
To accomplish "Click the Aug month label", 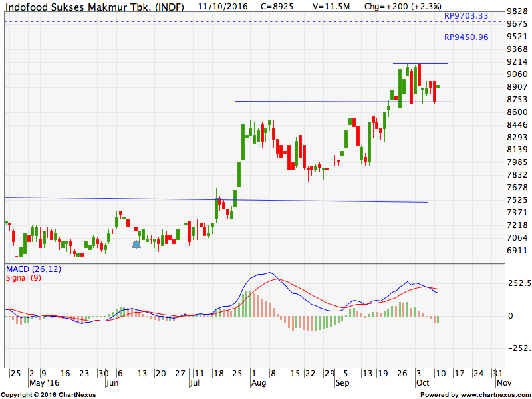I will click(x=259, y=383).
